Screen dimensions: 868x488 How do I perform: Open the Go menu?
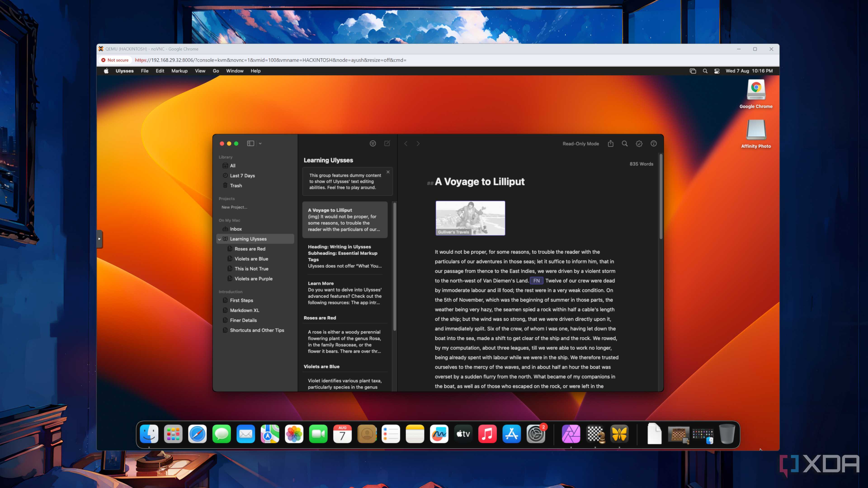(x=216, y=71)
